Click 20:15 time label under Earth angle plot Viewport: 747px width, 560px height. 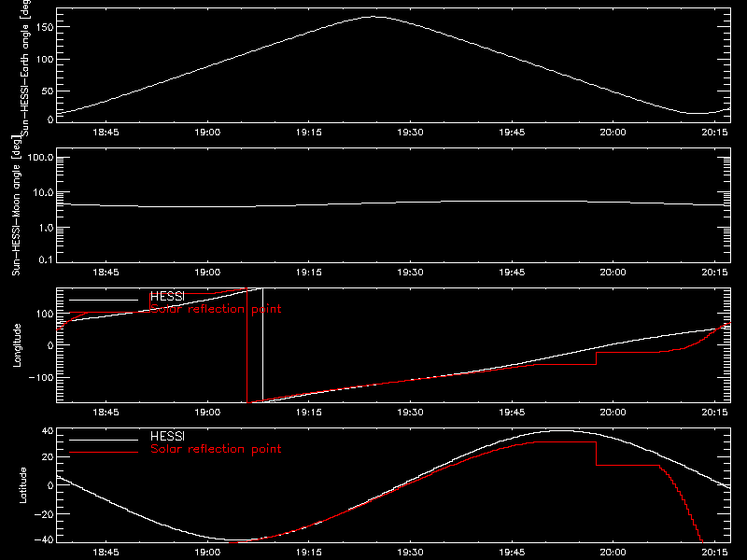tap(714, 133)
